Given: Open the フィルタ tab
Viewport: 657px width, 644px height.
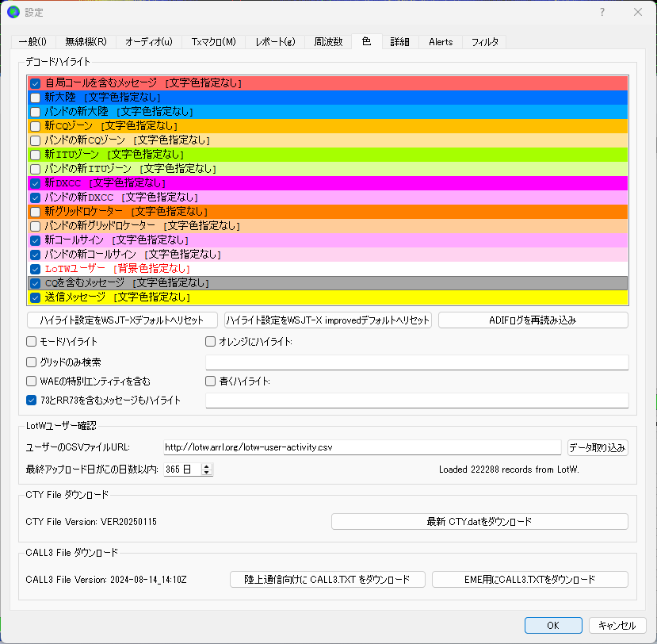Looking at the screenshot, I should click(485, 42).
